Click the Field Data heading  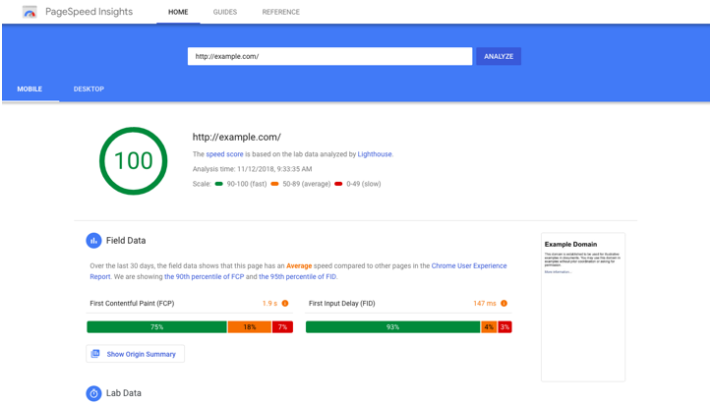click(x=126, y=240)
